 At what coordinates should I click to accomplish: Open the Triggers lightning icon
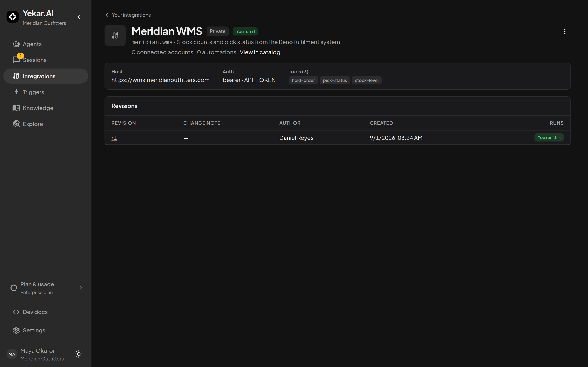tap(16, 92)
